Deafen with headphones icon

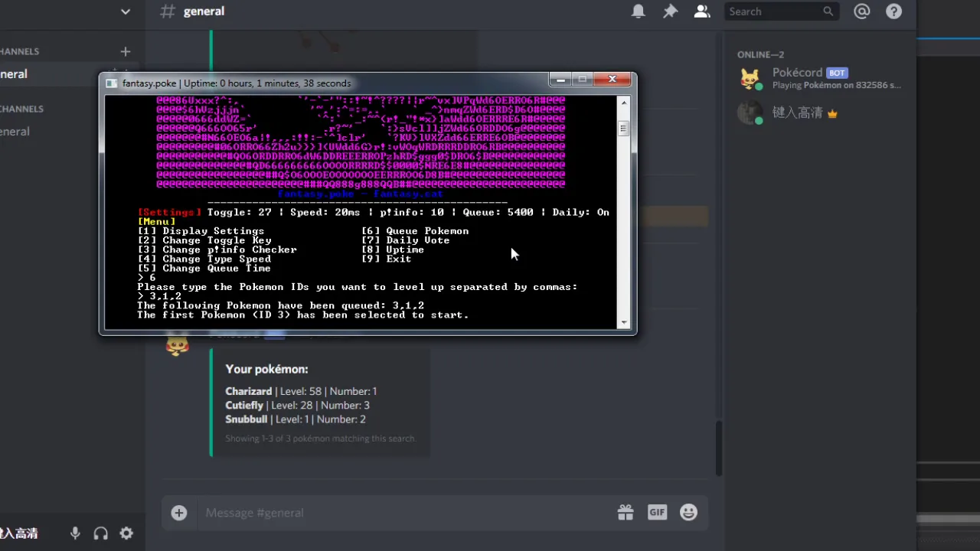[x=100, y=533]
